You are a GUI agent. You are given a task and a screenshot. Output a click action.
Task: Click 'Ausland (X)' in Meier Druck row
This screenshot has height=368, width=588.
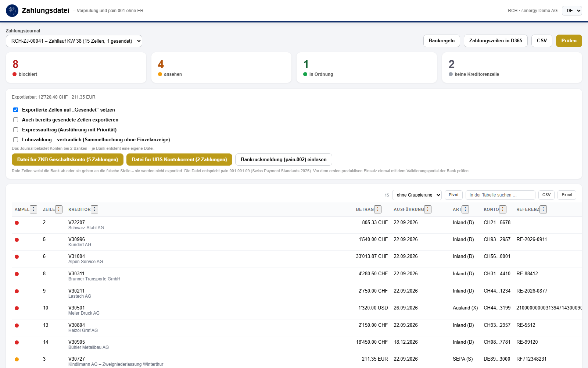tap(465, 308)
